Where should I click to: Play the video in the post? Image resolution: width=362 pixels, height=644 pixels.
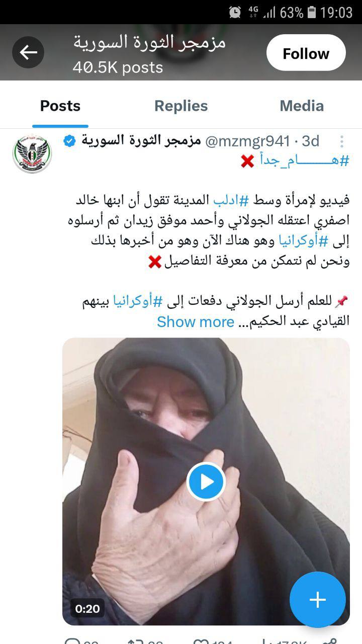206,481
